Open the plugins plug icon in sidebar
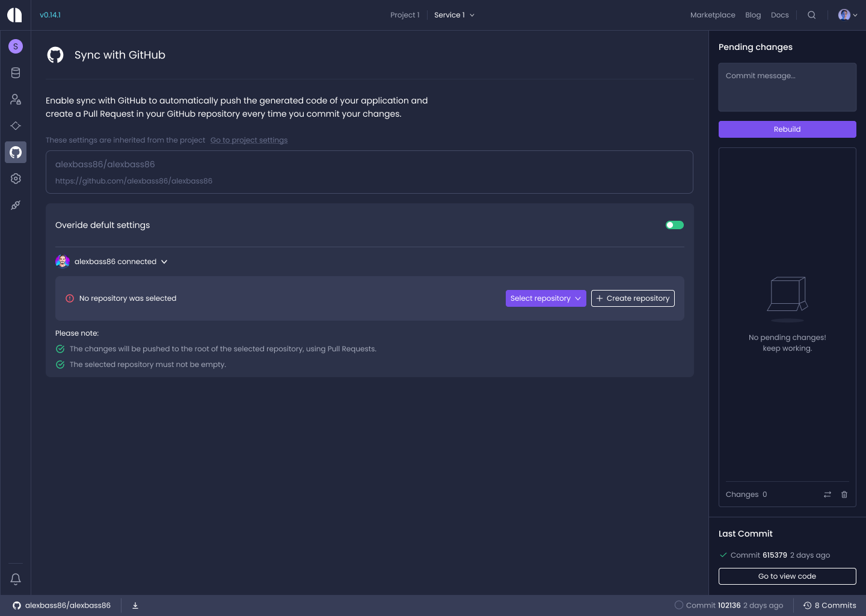 click(16, 205)
